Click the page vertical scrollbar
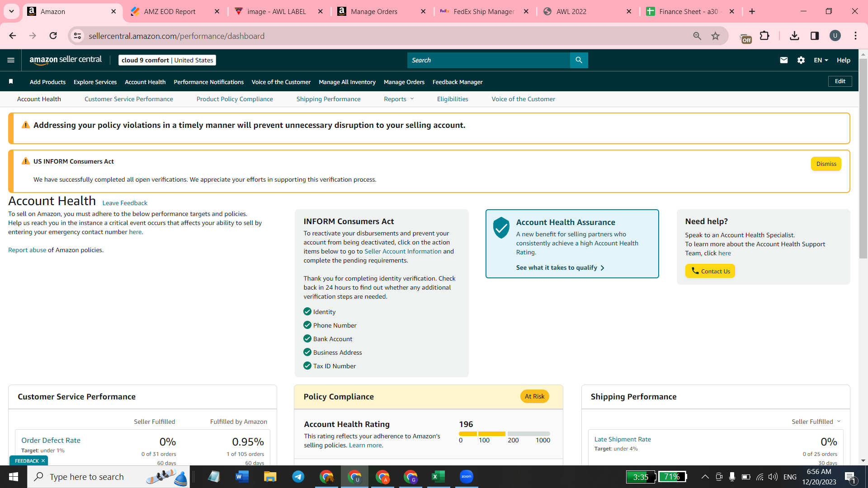Viewport: 868px width, 488px height. (x=863, y=158)
